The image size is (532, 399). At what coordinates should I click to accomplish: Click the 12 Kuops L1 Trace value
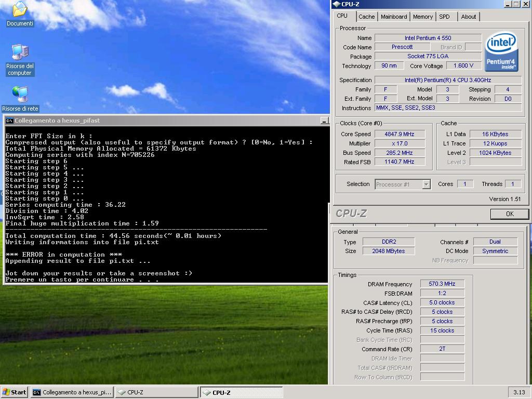495,143
